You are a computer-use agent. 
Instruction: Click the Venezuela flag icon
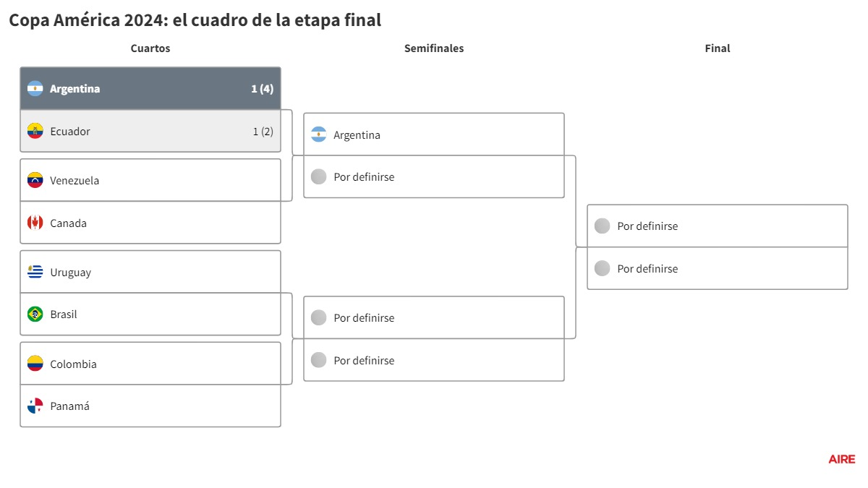[x=35, y=181]
